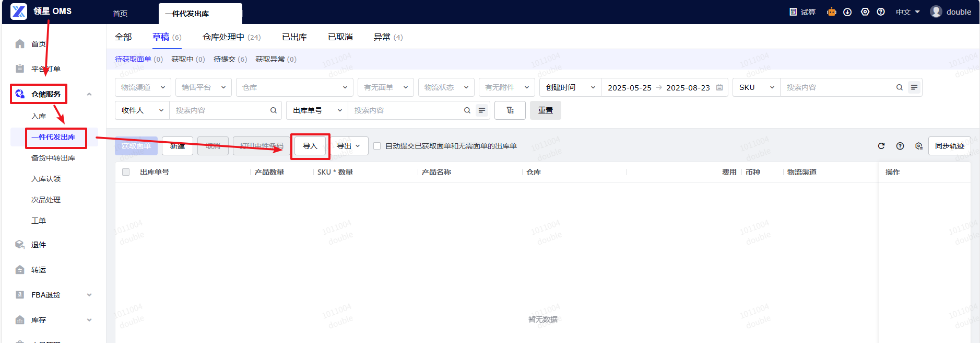The height and width of the screenshot is (343, 980).
Task: Switch to the 异常 tab
Action: [x=388, y=37]
